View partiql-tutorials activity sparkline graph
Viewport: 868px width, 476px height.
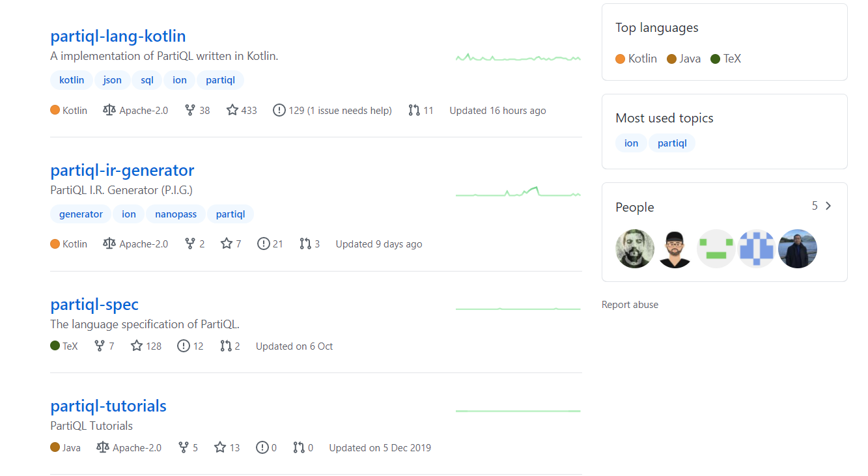[x=518, y=411]
